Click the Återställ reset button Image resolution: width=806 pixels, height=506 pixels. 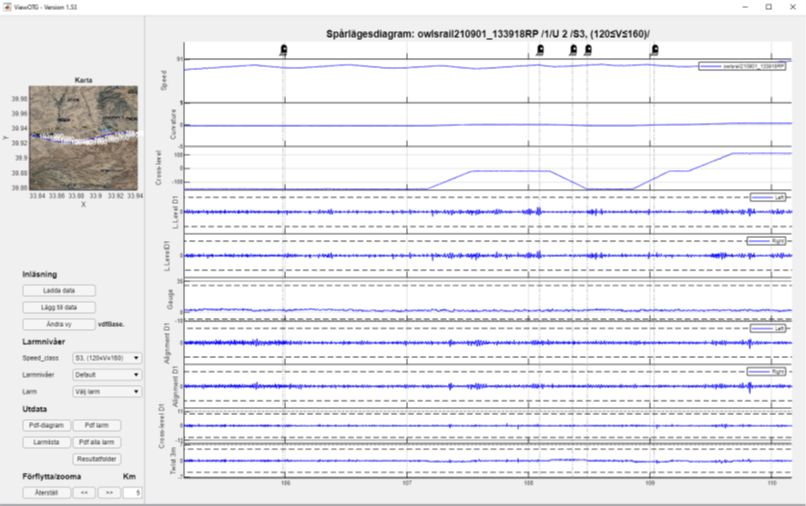click(46, 492)
